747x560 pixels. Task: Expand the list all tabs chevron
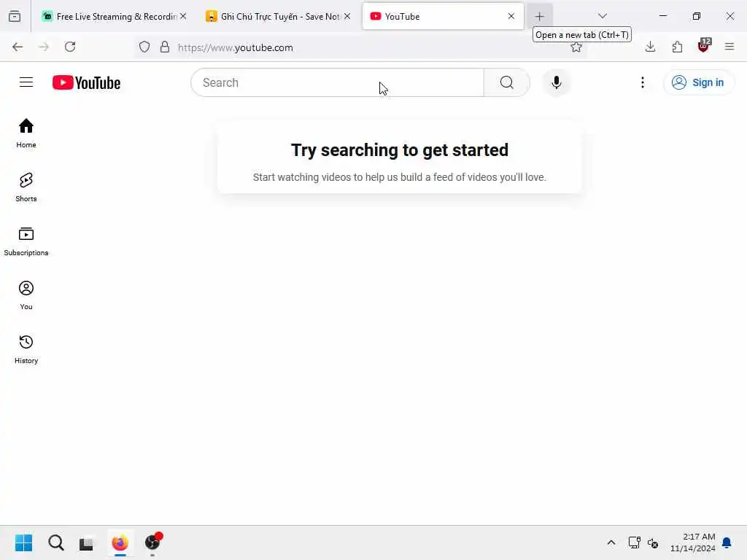tap(602, 16)
